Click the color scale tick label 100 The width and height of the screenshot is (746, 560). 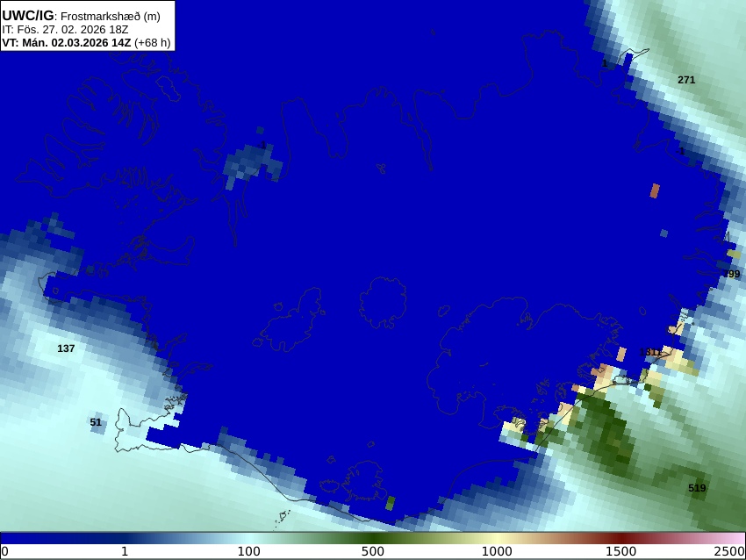(249, 551)
